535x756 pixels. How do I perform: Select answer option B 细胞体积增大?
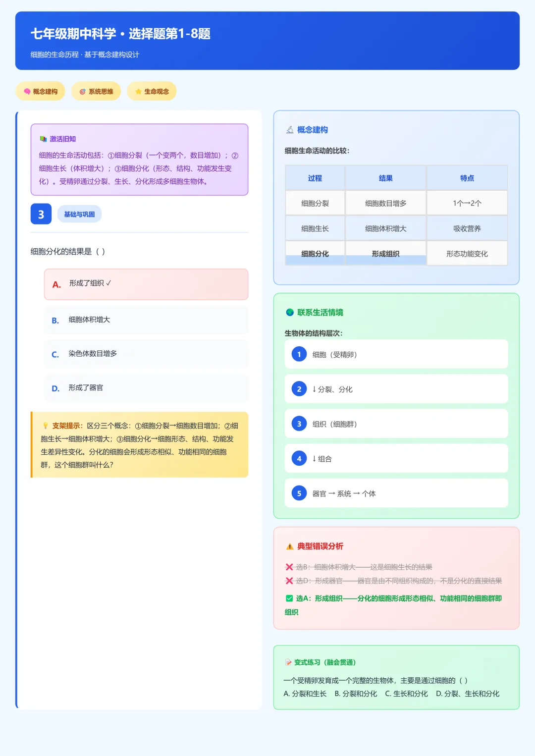tap(146, 320)
